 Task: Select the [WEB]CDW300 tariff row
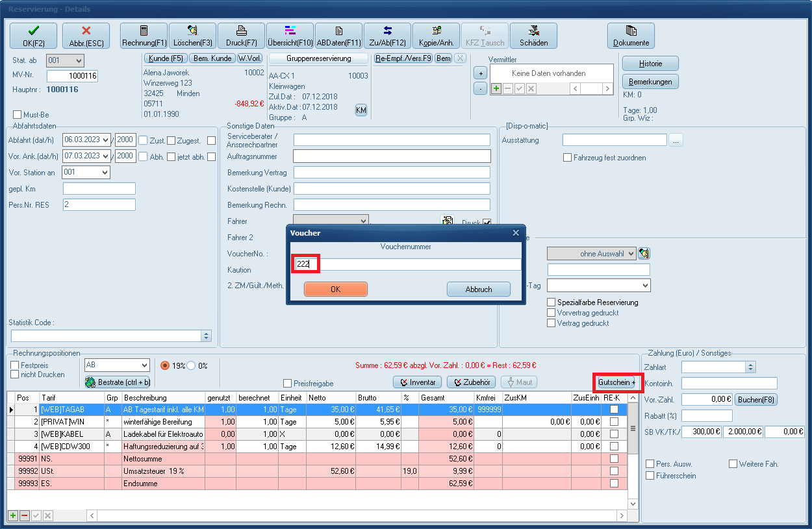point(71,446)
